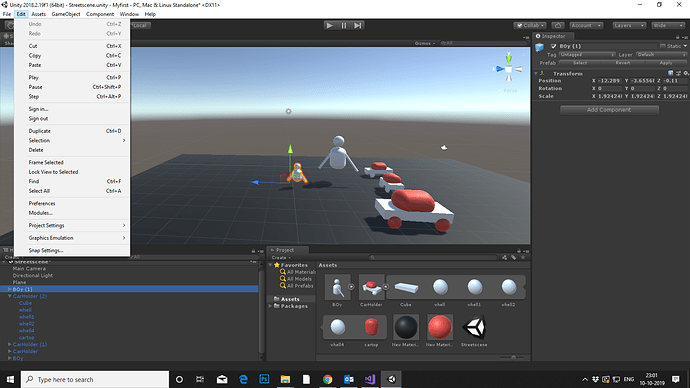This screenshot has height=388, width=690.
Task: Open the Static dropdown arrow
Action: click(685, 46)
